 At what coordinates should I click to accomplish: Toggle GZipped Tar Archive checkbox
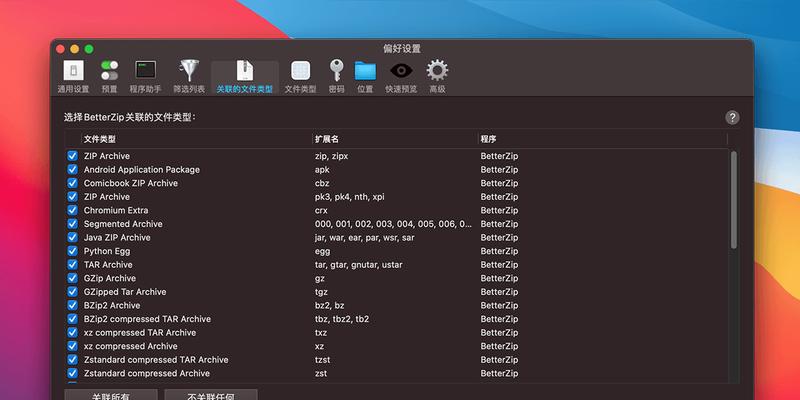coord(72,292)
